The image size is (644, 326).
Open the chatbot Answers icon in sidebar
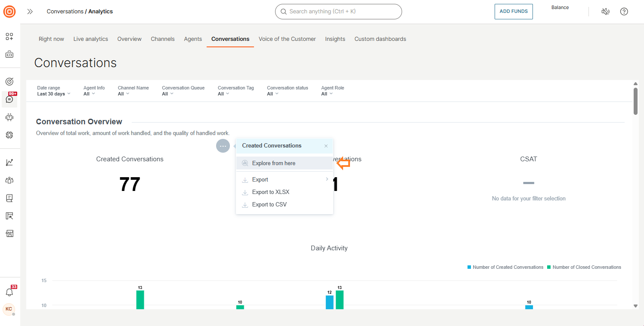(9, 117)
